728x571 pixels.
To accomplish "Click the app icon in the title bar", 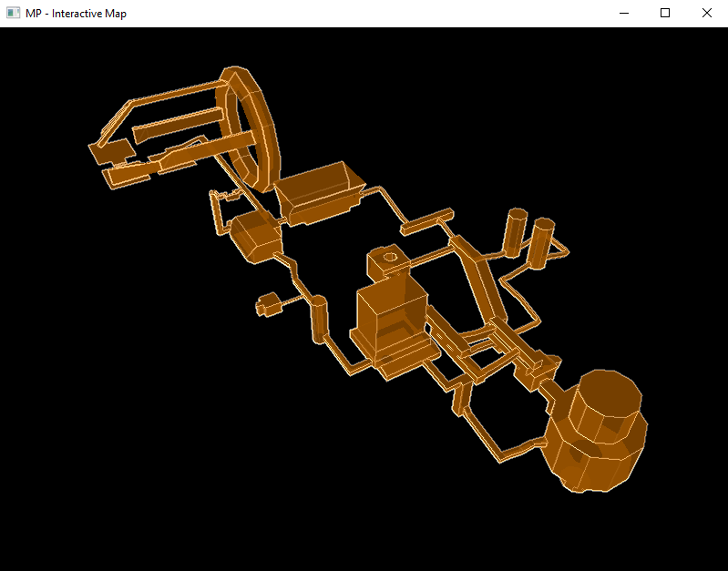I will tap(13, 13).
